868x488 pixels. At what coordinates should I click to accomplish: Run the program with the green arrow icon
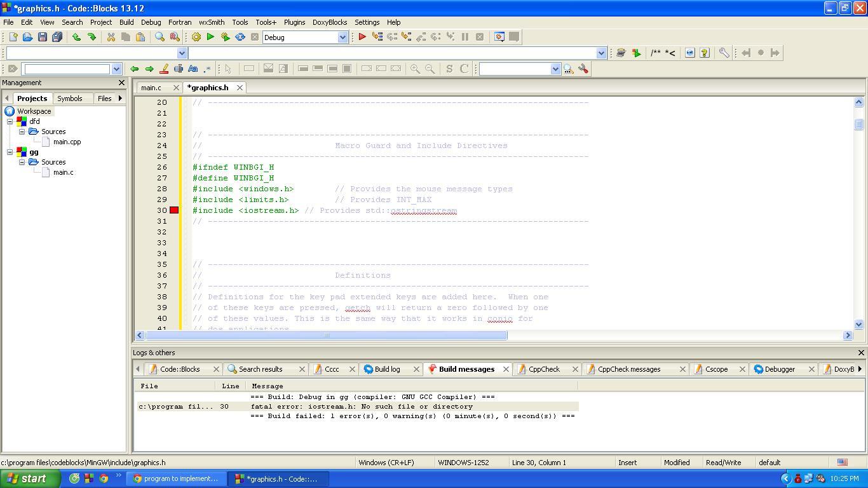pyautogui.click(x=210, y=37)
